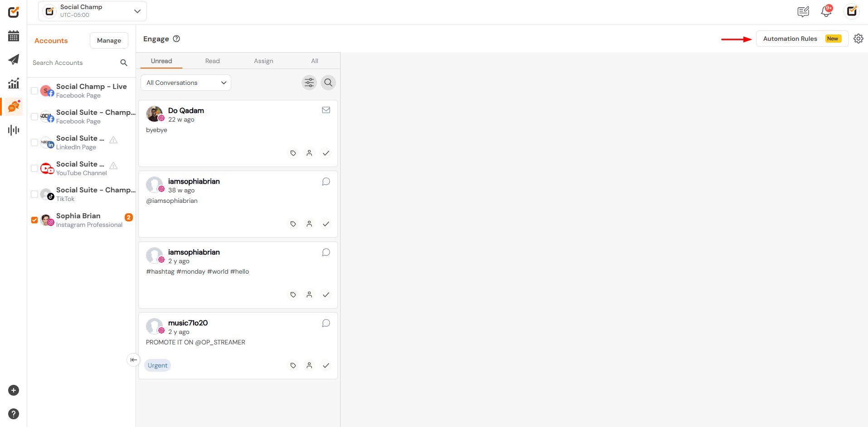This screenshot has height=427, width=868.
Task: Open the publish paper plane icon
Action: tap(14, 59)
